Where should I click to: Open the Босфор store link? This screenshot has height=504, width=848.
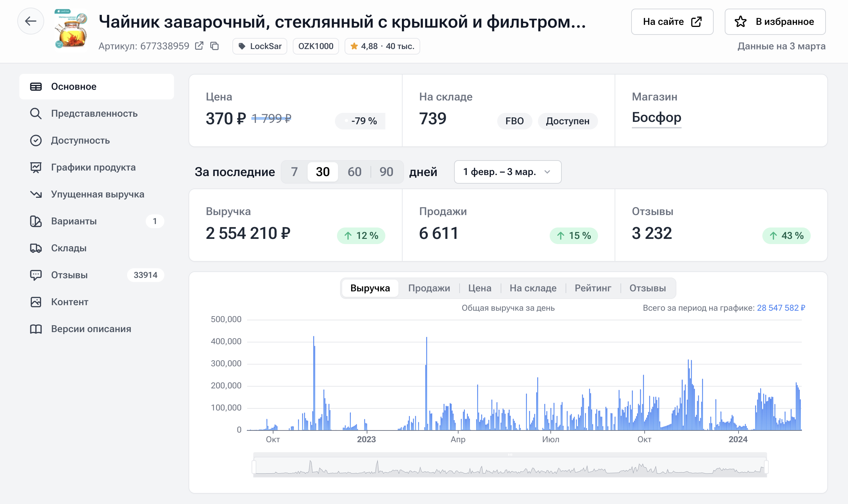point(656,118)
